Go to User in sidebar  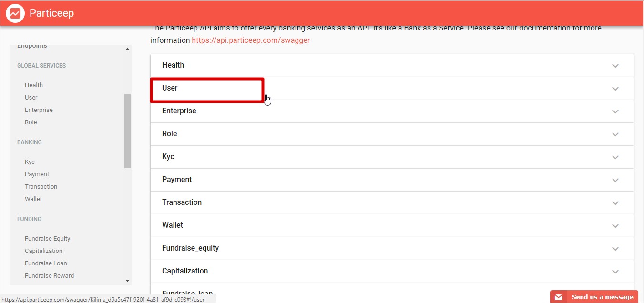click(x=31, y=97)
